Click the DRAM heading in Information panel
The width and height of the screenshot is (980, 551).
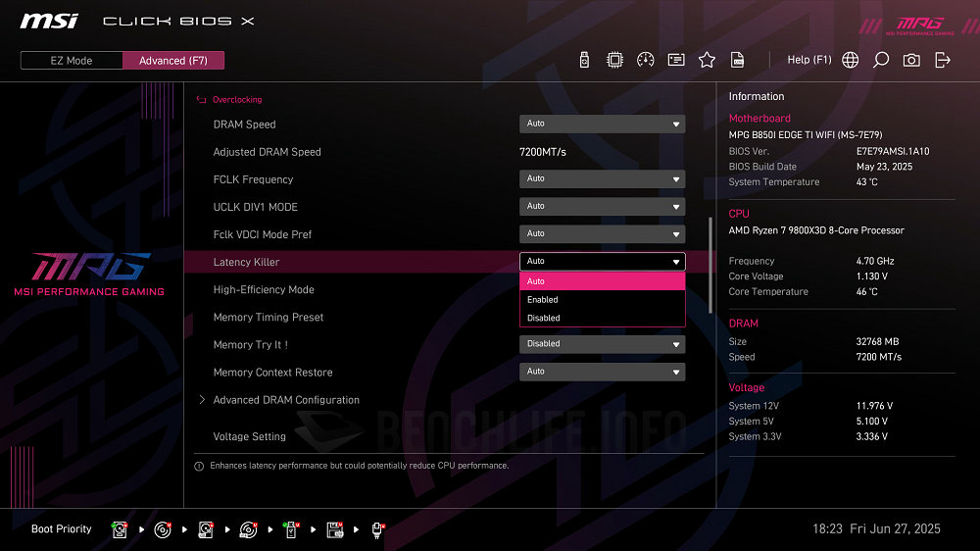pyautogui.click(x=743, y=324)
